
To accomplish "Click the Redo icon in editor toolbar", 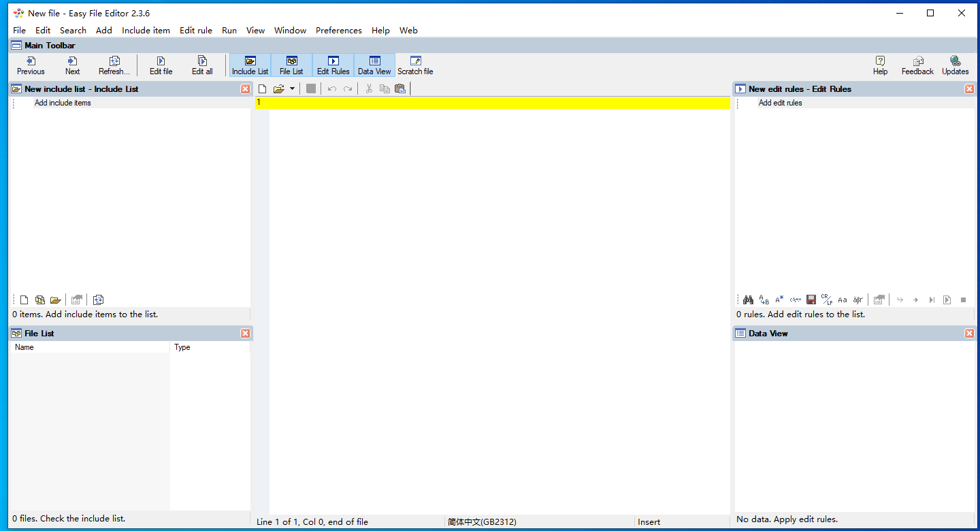I will (x=348, y=88).
